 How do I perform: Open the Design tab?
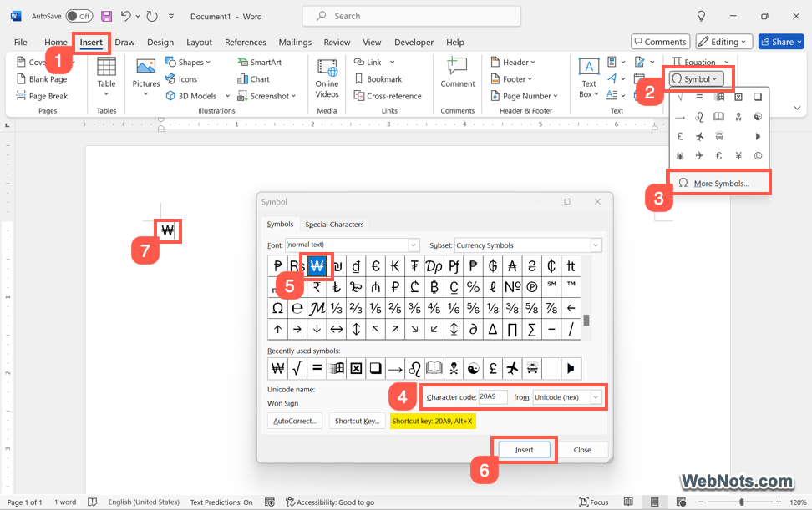coord(160,42)
